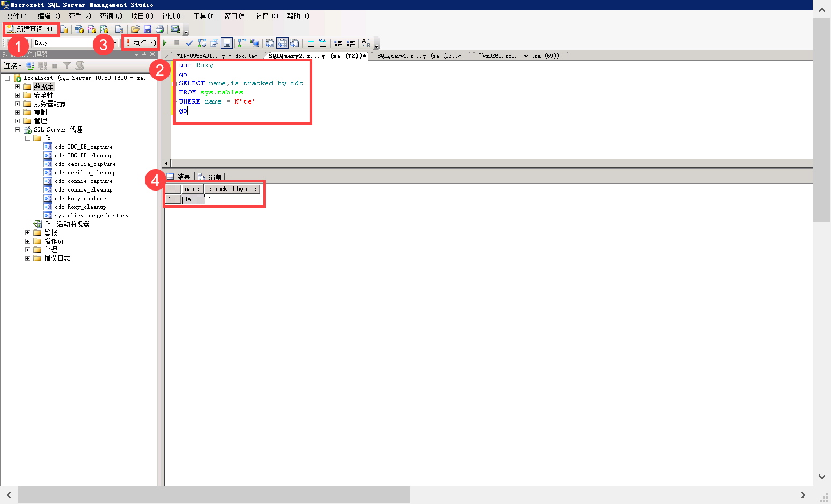Viewport: 831px width, 504px height.
Task: Expand the 警报 folder
Action: (x=27, y=232)
